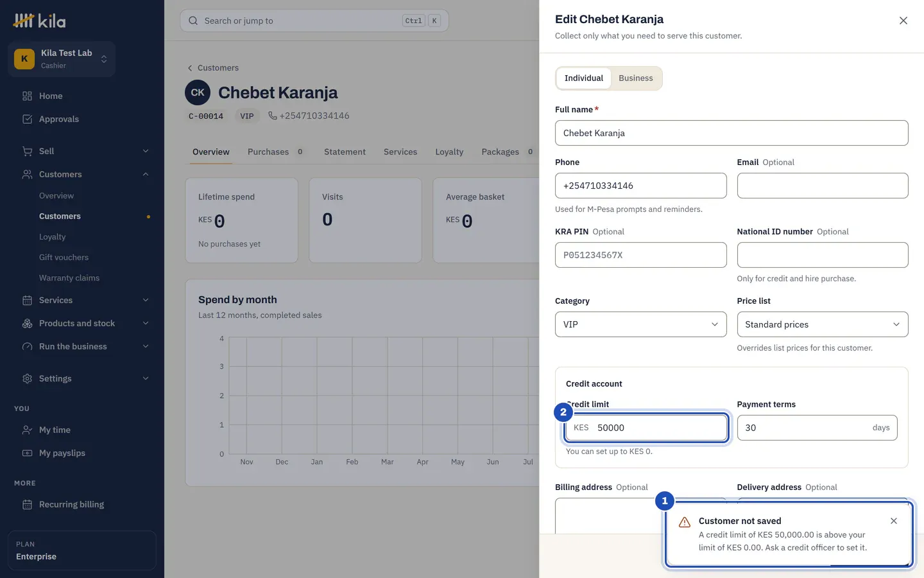Click Products and stock boxes icon
Screen dimensions: 924x578
[x=27, y=323]
